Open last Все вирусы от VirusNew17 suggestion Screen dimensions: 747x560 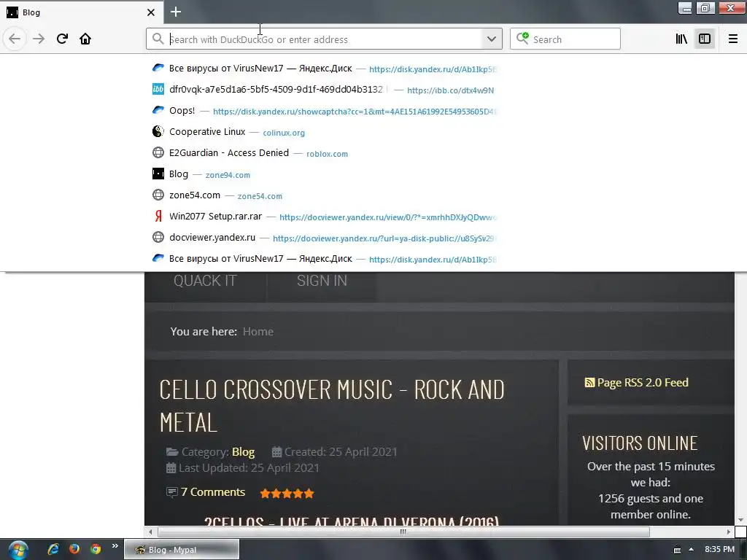point(324,259)
